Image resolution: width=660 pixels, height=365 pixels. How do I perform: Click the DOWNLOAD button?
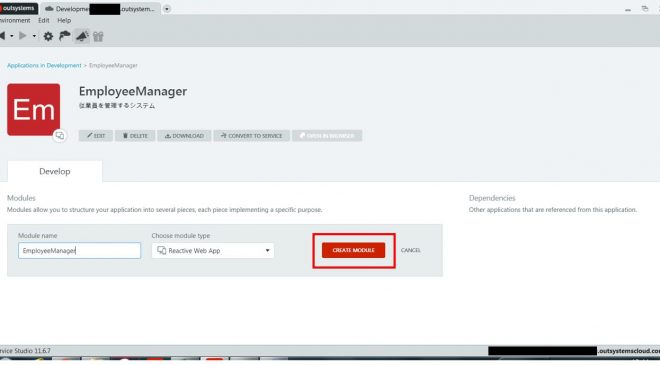coord(184,136)
